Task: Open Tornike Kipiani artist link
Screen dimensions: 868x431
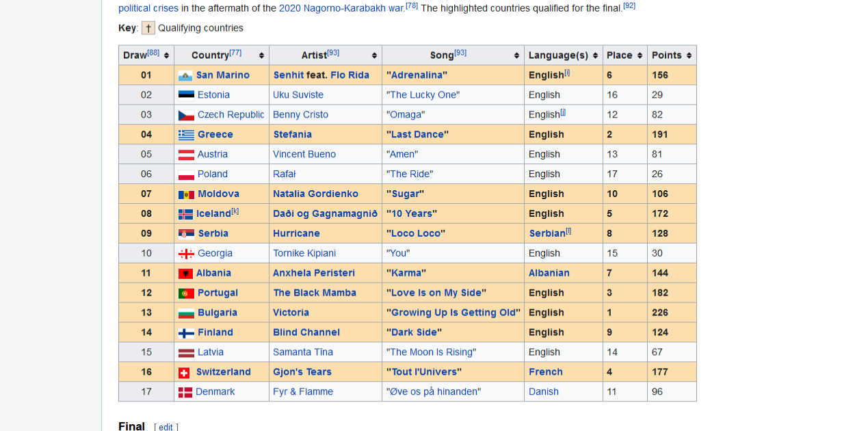Action: 304,254
